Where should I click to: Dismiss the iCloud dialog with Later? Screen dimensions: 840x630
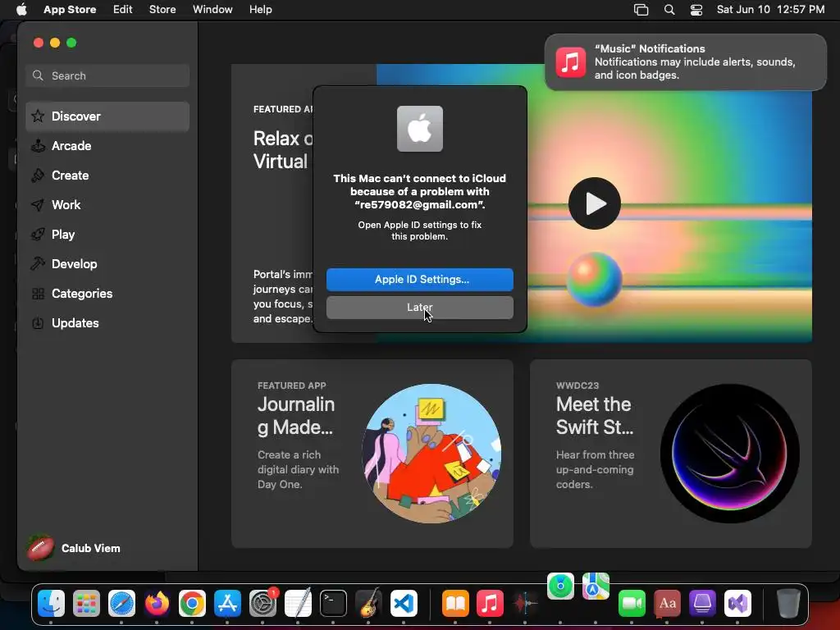(419, 307)
